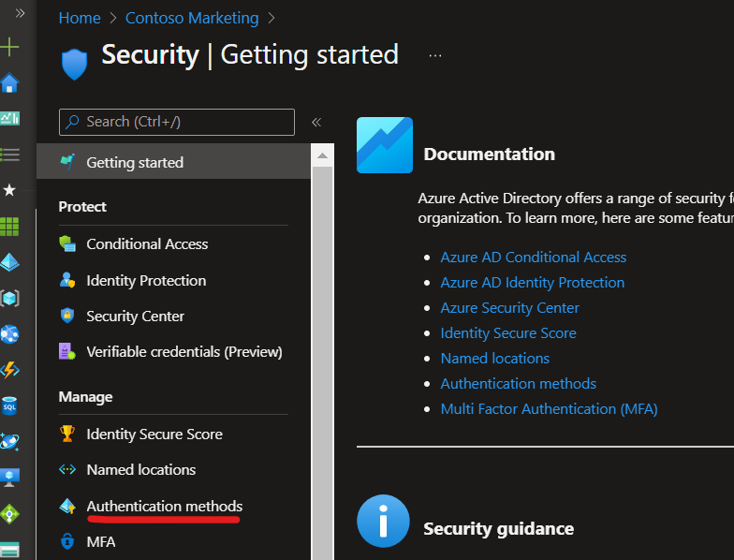This screenshot has width=734, height=560.
Task: Open the blue pyramid Azure Active Directory icon
Action: pos(9,262)
